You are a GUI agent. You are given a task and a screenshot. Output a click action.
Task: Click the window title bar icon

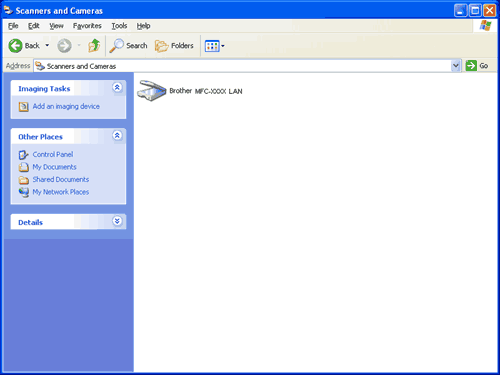(8, 10)
